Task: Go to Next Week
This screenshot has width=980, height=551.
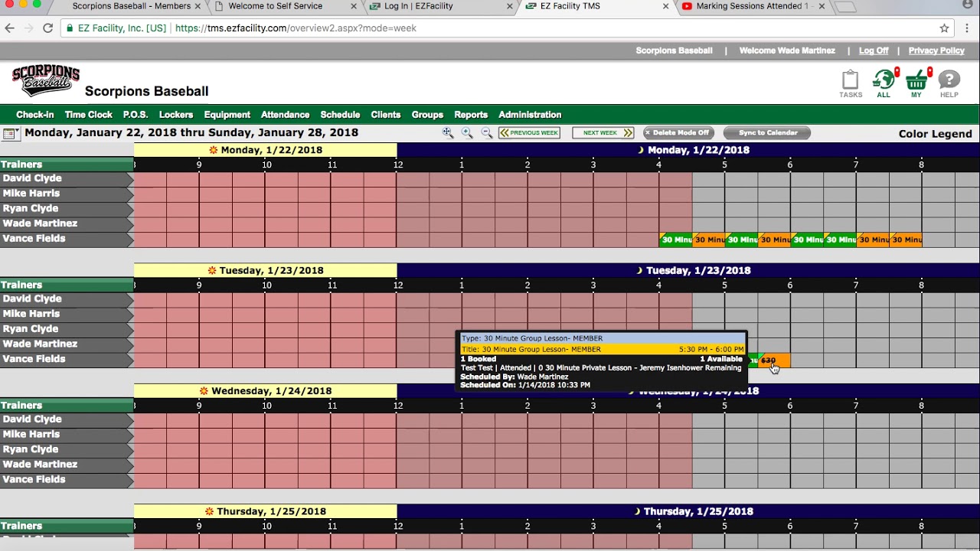Action: click(x=603, y=133)
